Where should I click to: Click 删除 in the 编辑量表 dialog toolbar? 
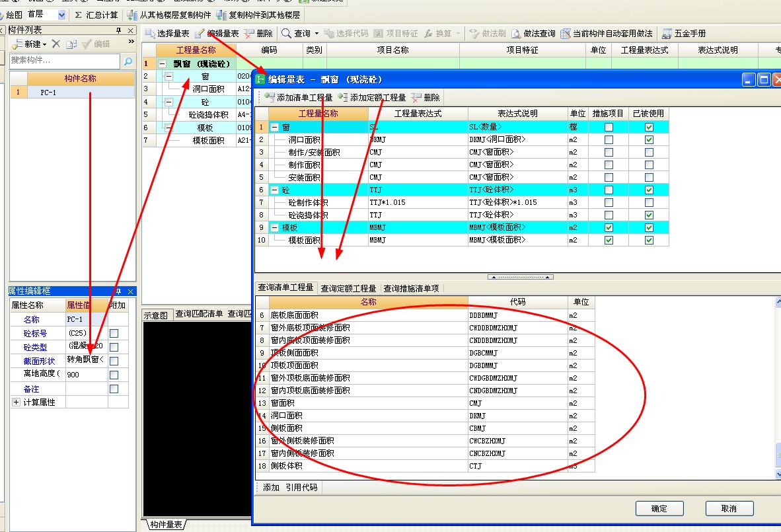(426, 98)
